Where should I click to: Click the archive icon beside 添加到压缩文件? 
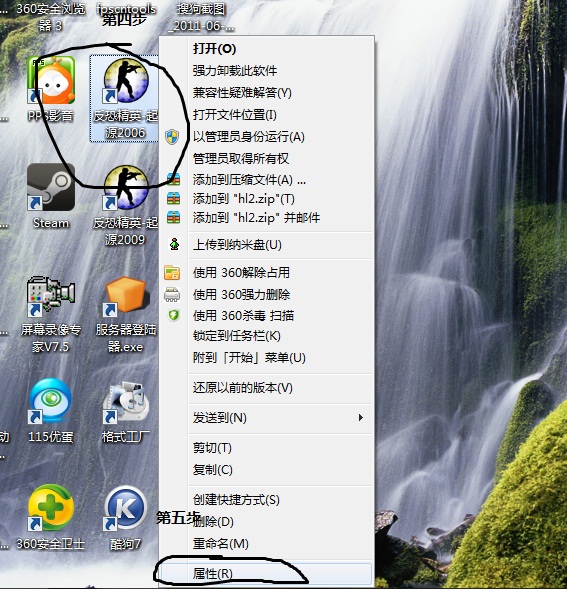coord(173,179)
